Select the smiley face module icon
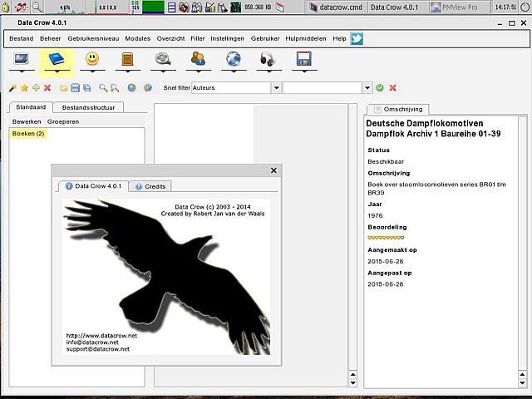Screen dimensions: 532x399 click(x=92, y=60)
